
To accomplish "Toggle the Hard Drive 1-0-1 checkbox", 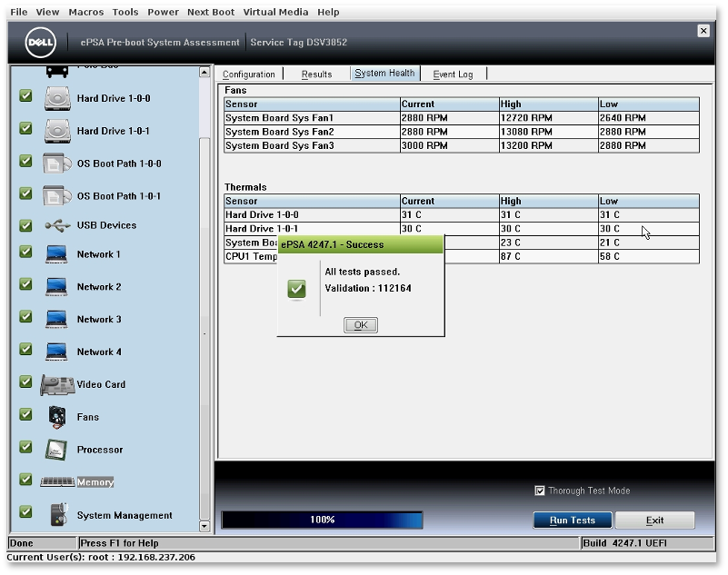I will click(26, 129).
